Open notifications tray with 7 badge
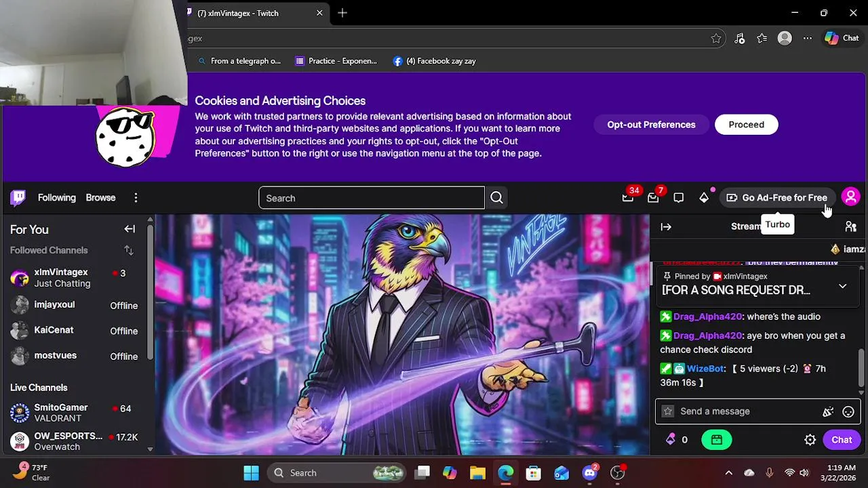 click(x=653, y=197)
